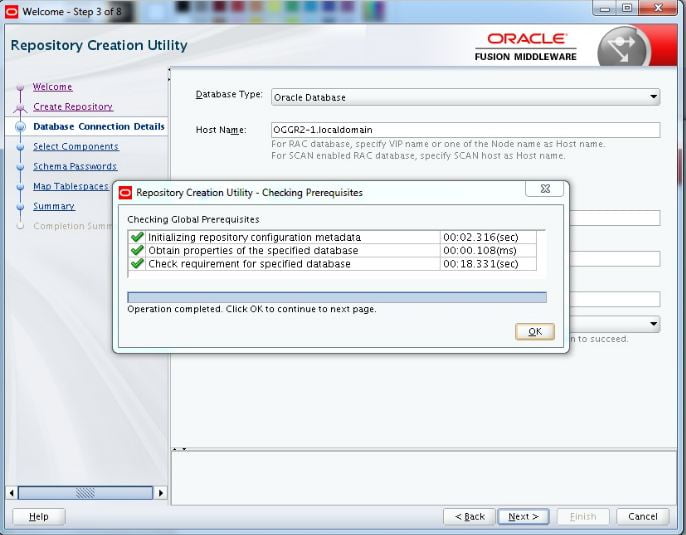Click the Help button
The width and height of the screenshot is (686, 535).
[38, 517]
